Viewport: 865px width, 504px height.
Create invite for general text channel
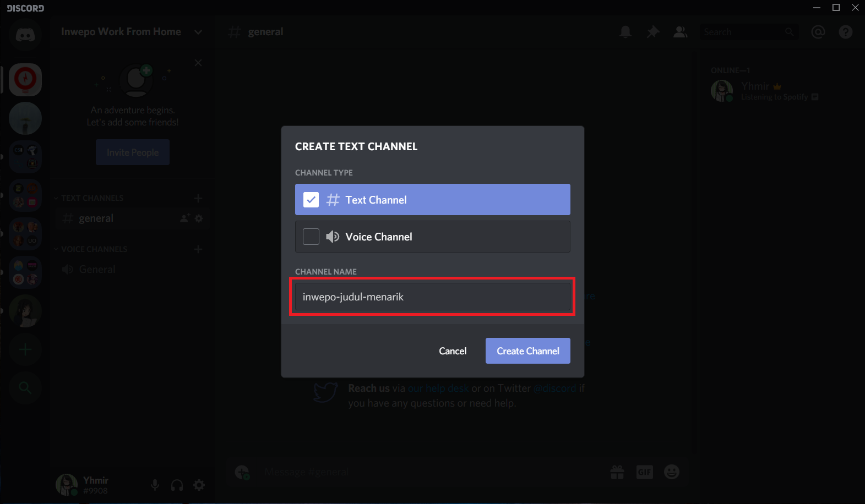point(185,218)
